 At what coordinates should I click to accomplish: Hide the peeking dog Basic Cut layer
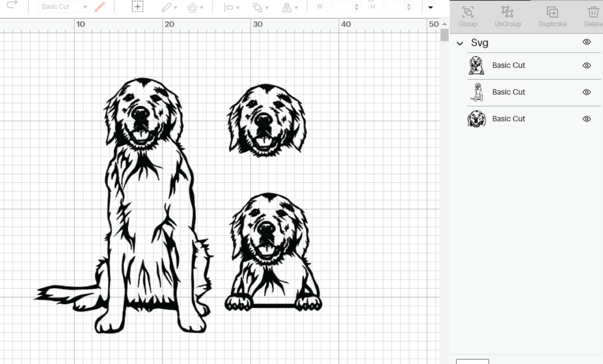pyautogui.click(x=587, y=65)
